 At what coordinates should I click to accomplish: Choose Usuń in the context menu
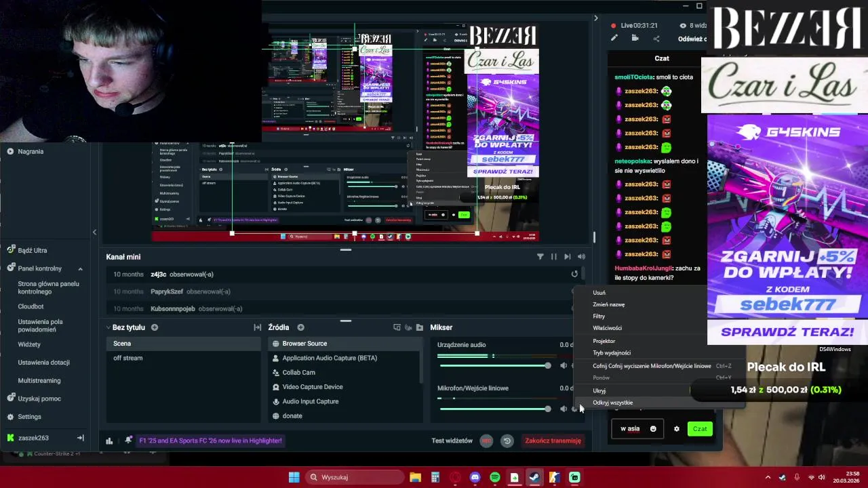[599, 293]
